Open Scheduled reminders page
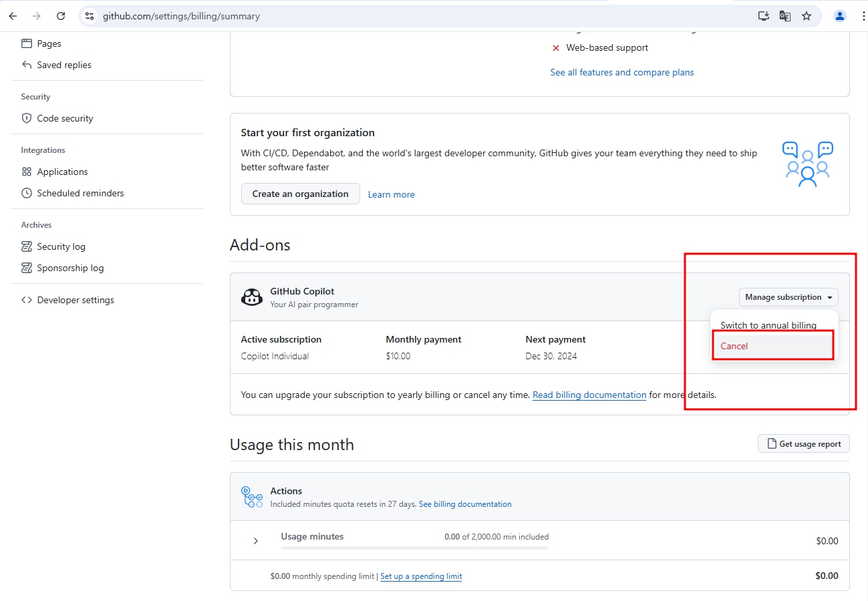 (x=80, y=193)
